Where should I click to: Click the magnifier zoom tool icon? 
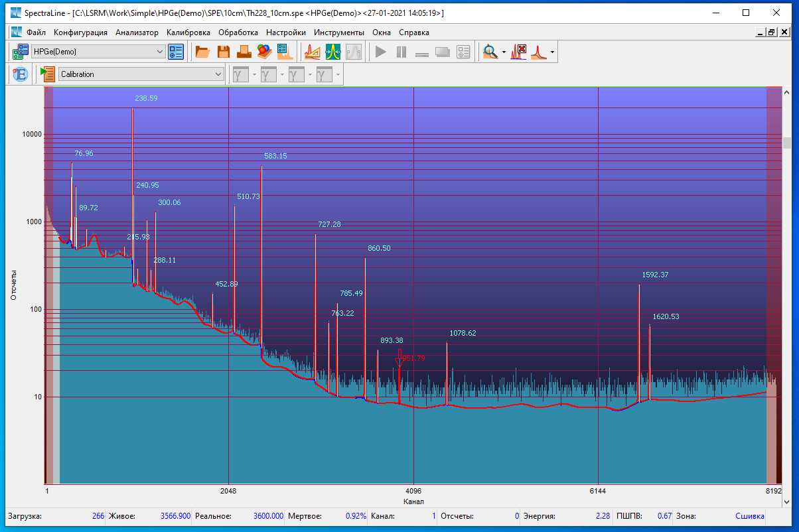pyautogui.click(x=490, y=52)
